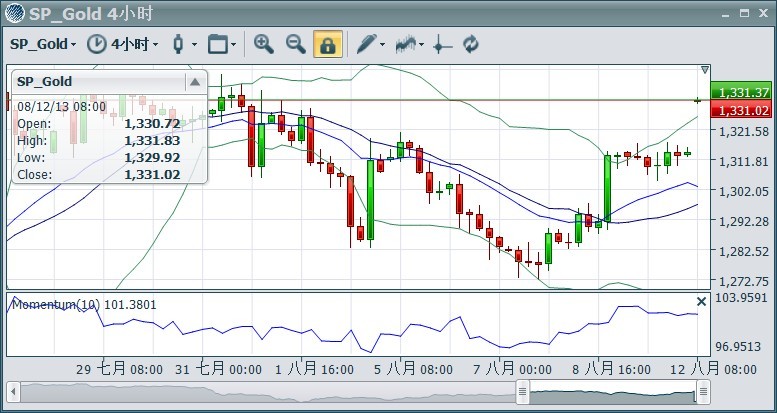Maximize the SP_Gold chart window

(744, 13)
